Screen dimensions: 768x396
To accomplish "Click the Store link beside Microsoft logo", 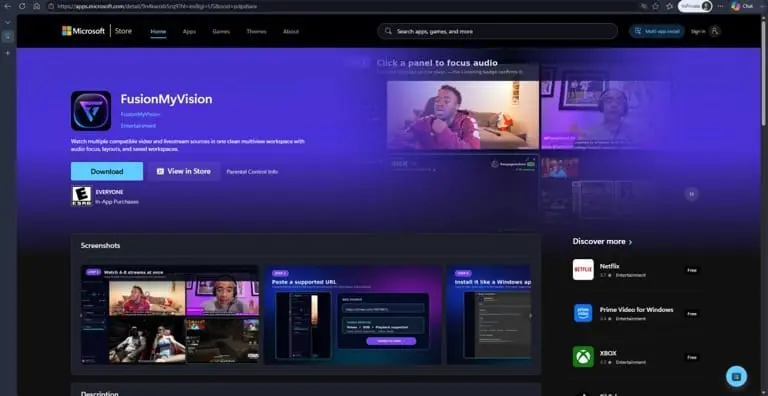I will (x=123, y=31).
